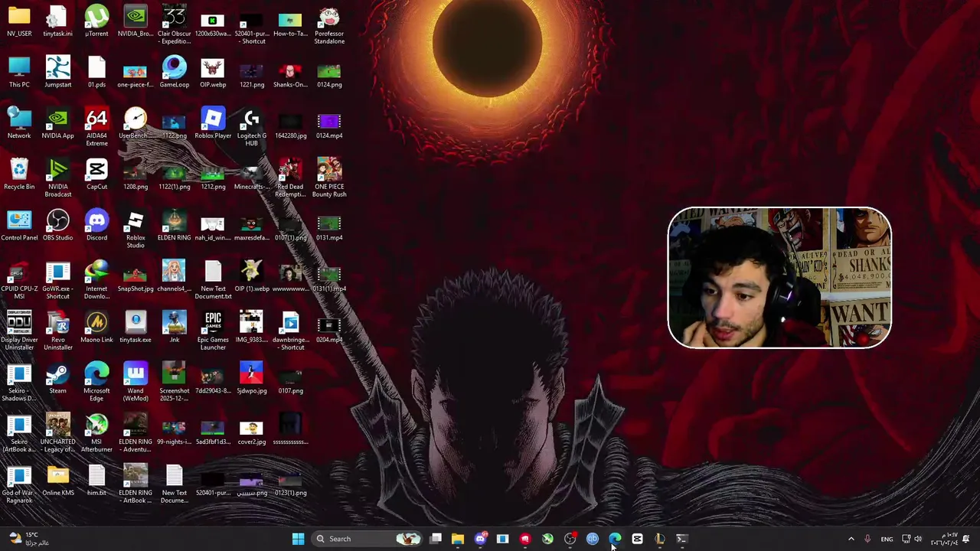Click the microphone tray indicator
This screenshot has width=980, height=551.
point(867,539)
